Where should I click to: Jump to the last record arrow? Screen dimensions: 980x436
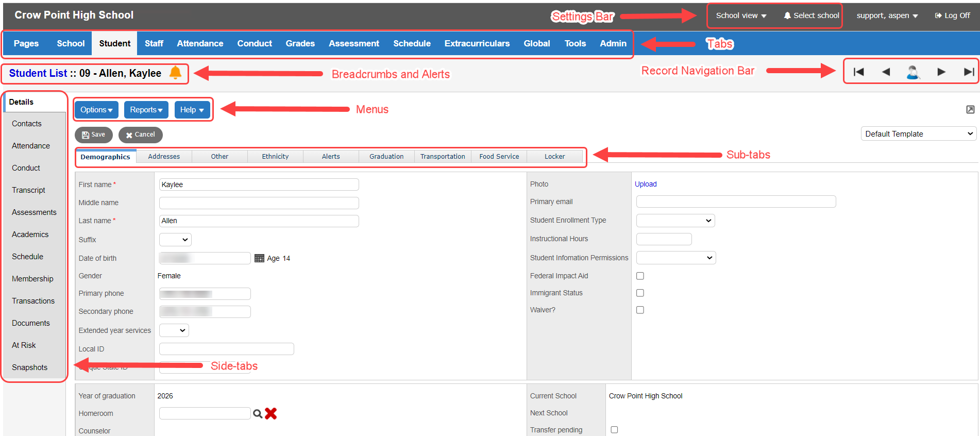click(969, 72)
